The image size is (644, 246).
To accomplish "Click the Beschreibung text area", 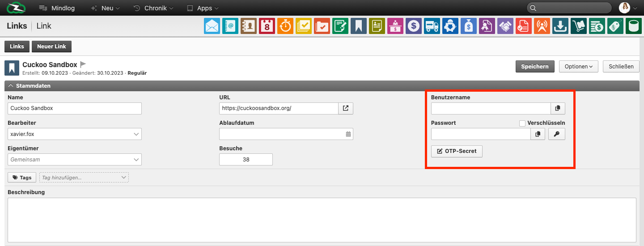I will click(322, 220).
